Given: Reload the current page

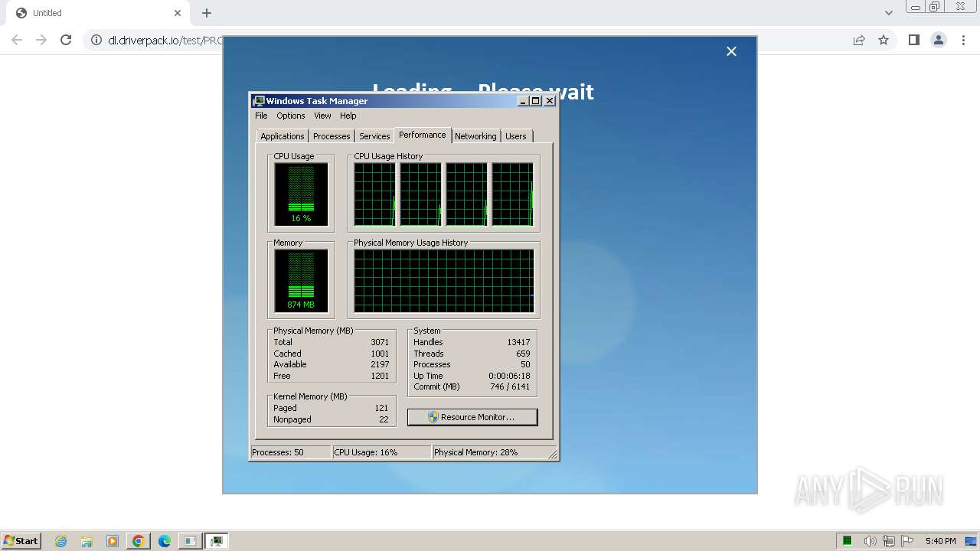Looking at the screenshot, I should pos(66,40).
